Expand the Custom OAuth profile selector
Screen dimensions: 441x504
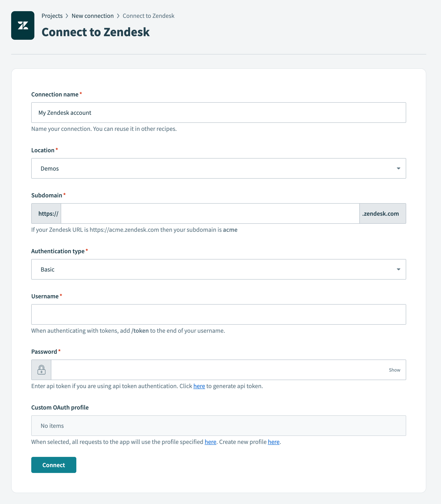[x=218, y=425]
